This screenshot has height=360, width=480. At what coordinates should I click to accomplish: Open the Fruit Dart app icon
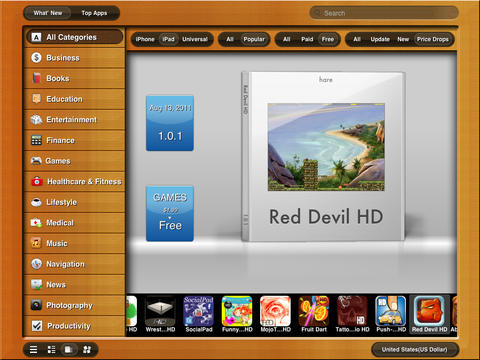(x=314, y=311)
